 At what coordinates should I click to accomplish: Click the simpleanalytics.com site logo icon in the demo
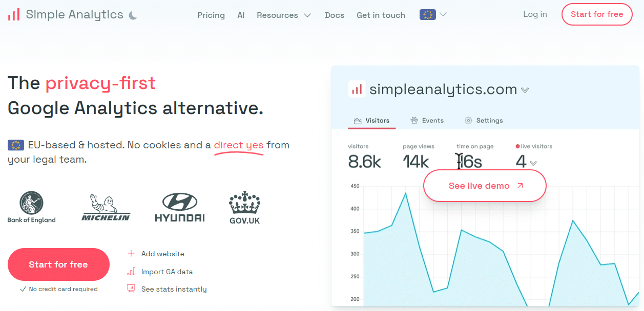point(357,90)
